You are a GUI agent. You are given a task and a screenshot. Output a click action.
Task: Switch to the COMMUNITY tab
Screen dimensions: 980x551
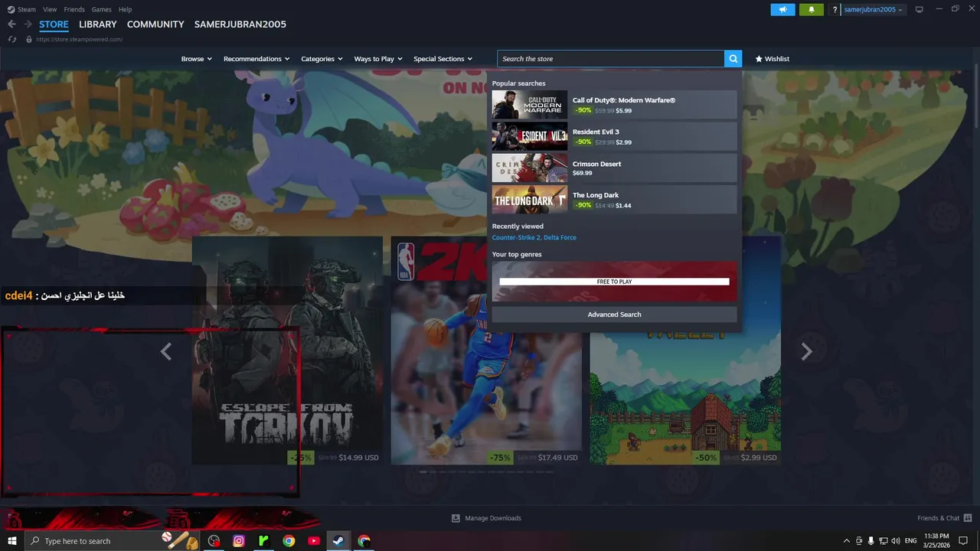pyautogui.click(x=155, y=24)
